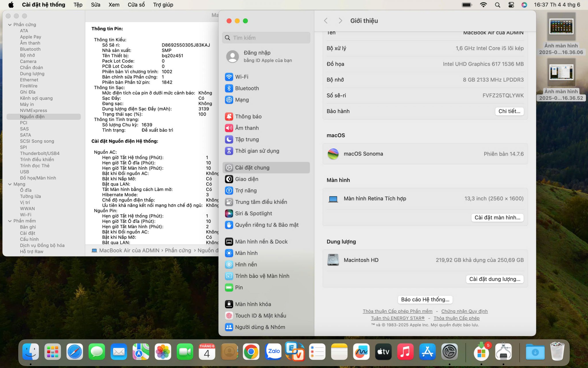Open Bluetooth settings in System Settings sidebar

[x=266, y=88]
